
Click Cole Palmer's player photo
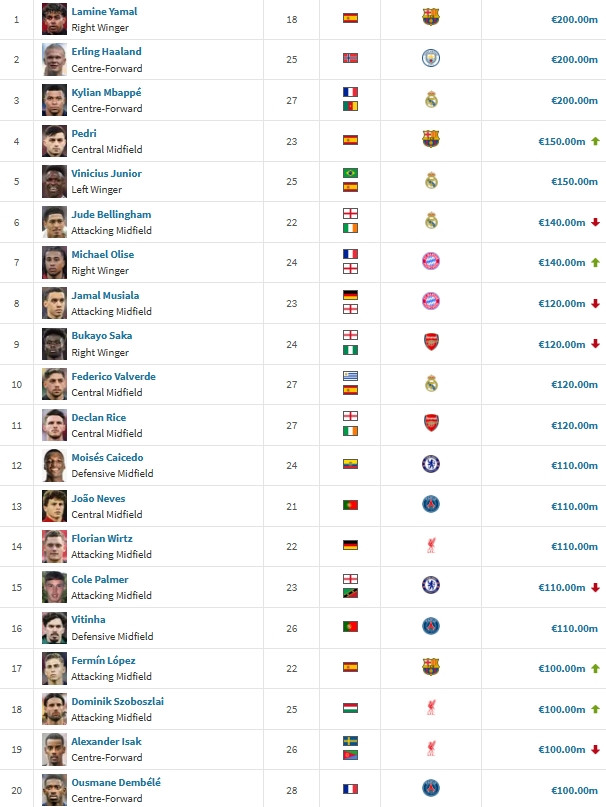(54, 587)
